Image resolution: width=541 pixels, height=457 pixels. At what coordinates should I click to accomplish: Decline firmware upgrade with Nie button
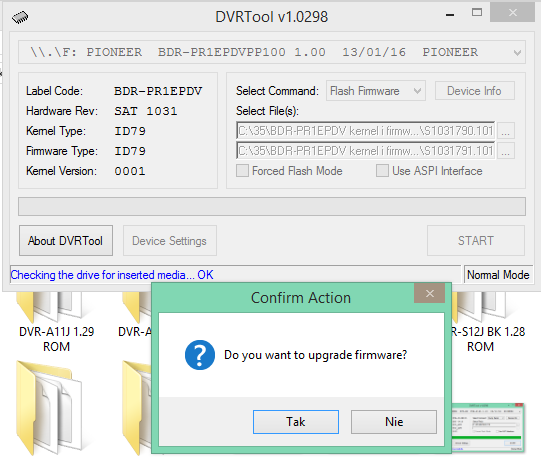pyautogui.click(x=394, y=422)
